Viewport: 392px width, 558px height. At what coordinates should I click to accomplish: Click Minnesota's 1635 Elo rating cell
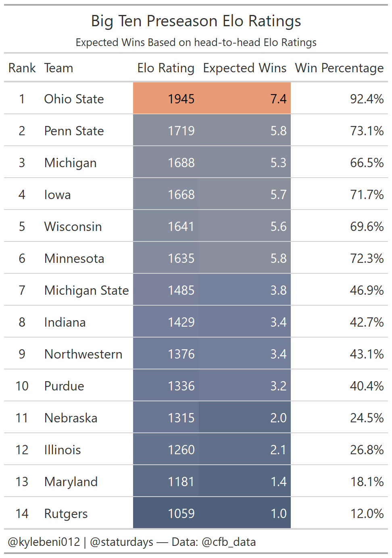[x=181, y=258]
